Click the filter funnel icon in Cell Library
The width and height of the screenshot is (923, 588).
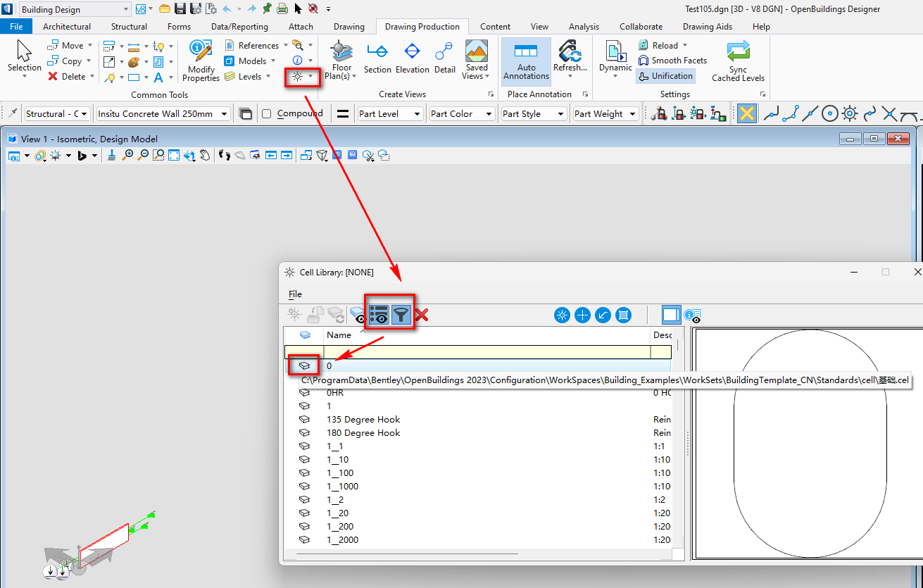(x=400, y=315)
